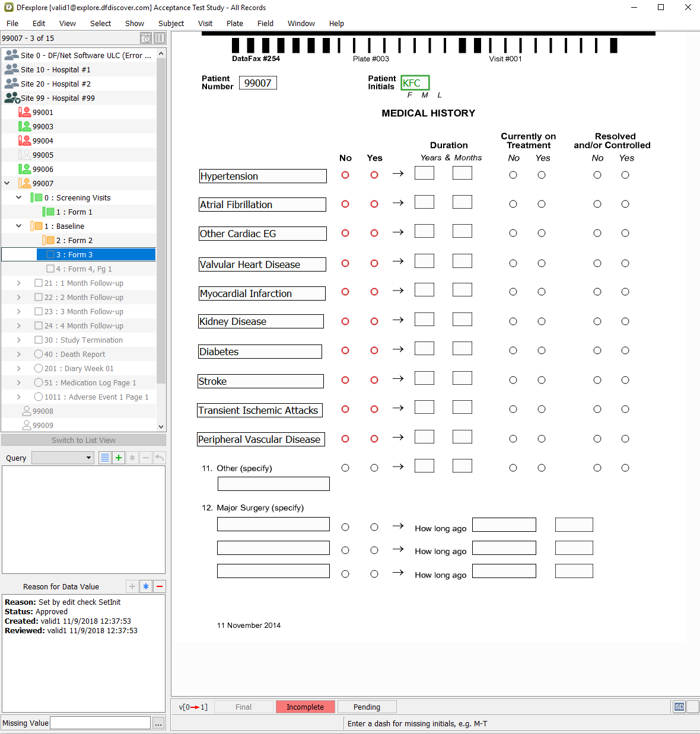
Task: Select Site 99 - Hospital #99 group icon
Action: point(12,98)
